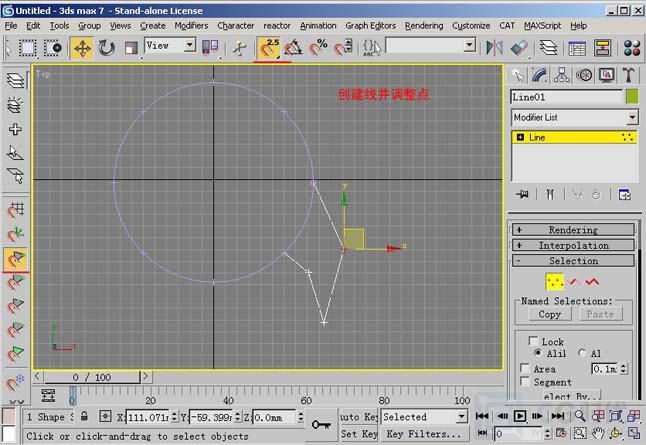Select the Alike radio button

[x=537, y=353]
